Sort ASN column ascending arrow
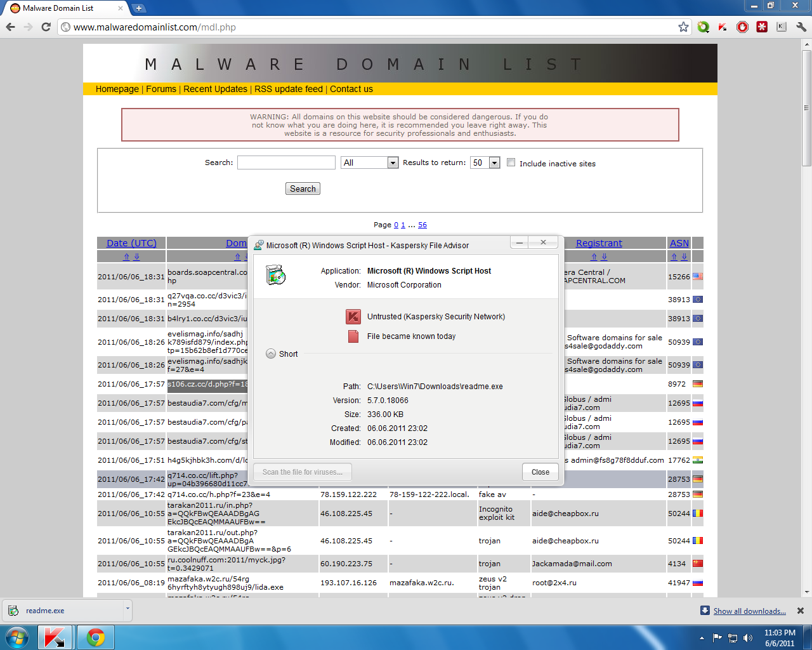 [x=674, y=256]
